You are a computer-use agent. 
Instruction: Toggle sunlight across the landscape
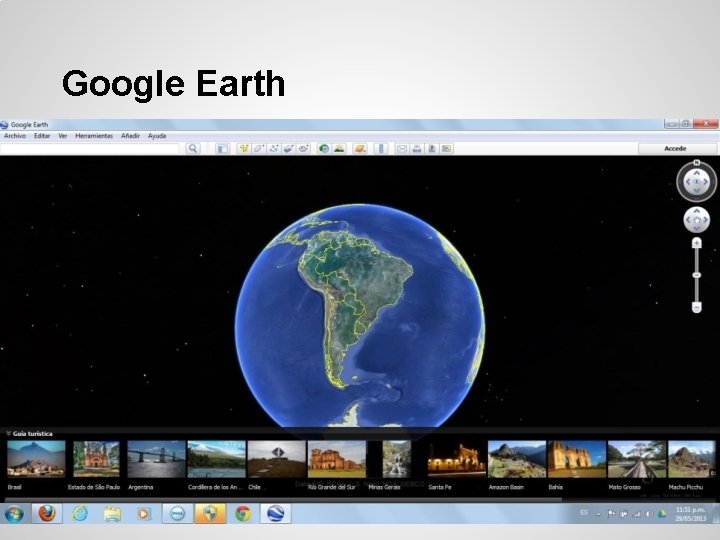pos(339,149)
